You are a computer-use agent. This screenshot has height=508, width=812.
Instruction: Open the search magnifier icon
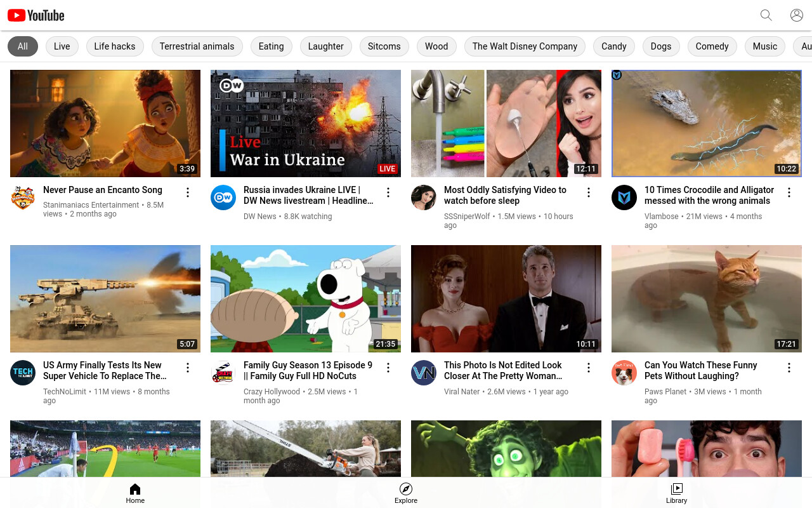pos(766,15)
